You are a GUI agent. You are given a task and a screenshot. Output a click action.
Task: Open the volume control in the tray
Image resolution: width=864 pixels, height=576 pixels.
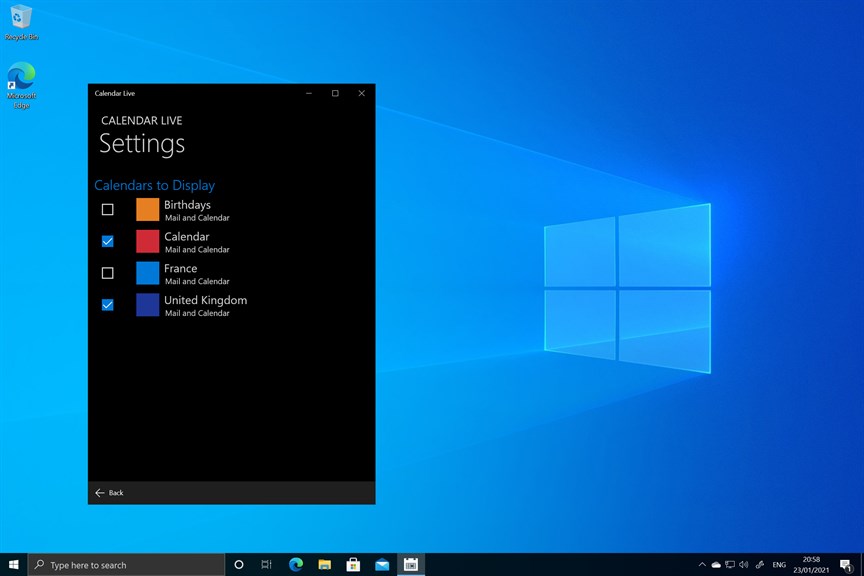(744, 564)
